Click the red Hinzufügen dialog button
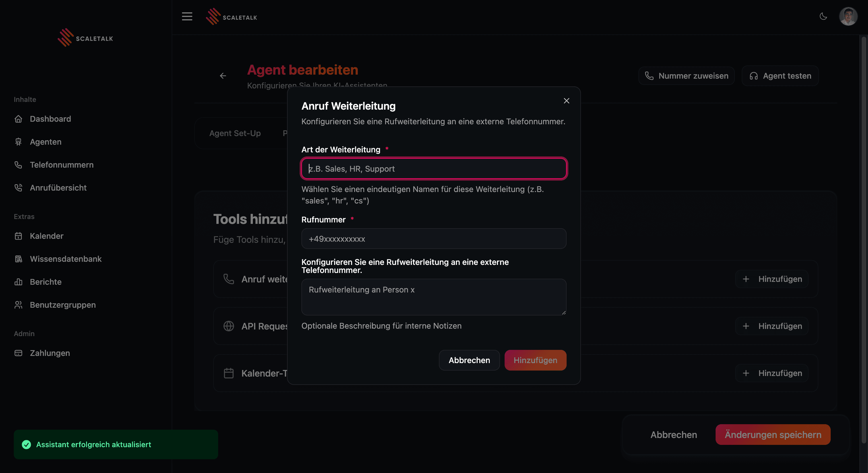 pyautogui.click(x=535, y=360)
